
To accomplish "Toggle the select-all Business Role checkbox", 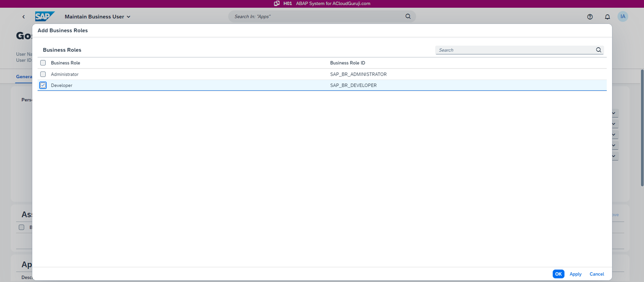I will 43,63.
